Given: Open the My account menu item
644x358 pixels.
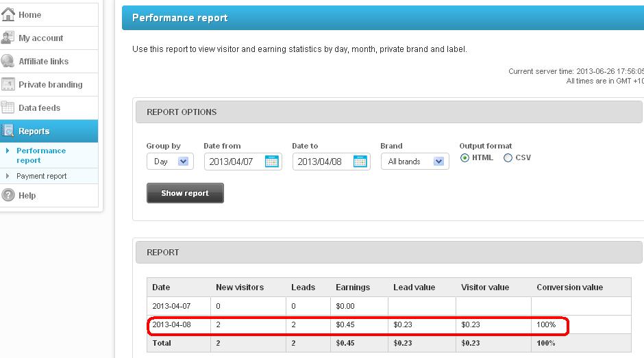Looking at the screenshot, I should [x=49, y=38].
